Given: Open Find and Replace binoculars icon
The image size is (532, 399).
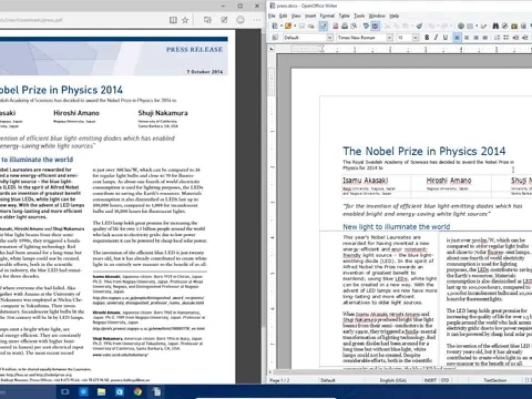Looking at the screenshot, I should coord(495,26).
